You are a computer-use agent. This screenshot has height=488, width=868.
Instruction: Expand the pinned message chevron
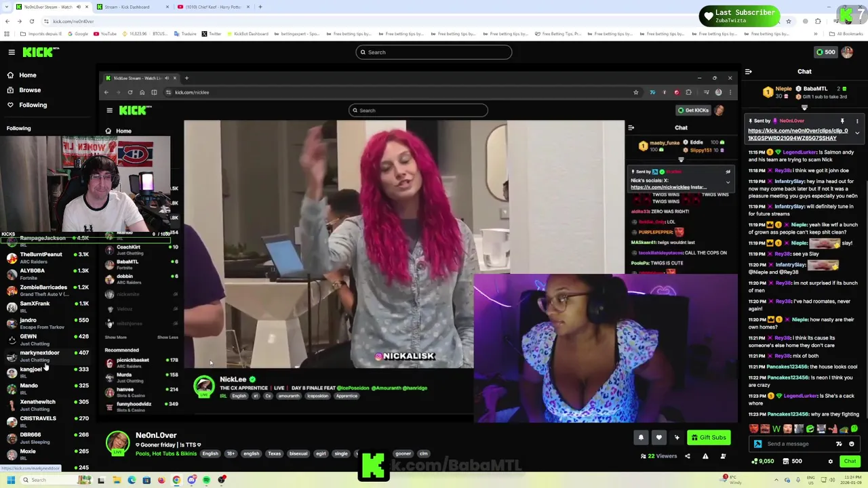(x=857, y=134)
